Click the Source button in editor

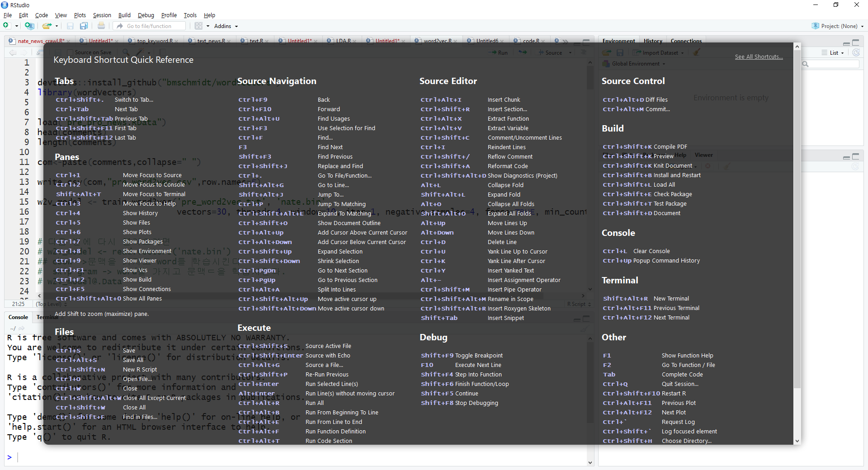point(550,53)
